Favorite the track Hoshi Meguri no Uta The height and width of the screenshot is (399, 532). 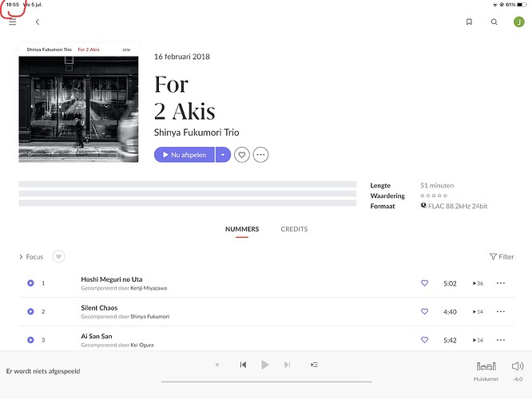(425, 283)
